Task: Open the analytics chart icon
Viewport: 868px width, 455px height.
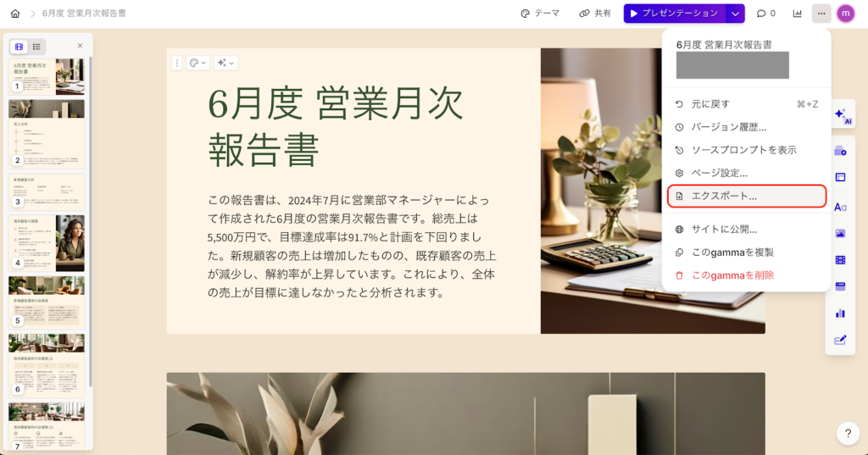Action: pyautogui.click(x=797, y=14)
